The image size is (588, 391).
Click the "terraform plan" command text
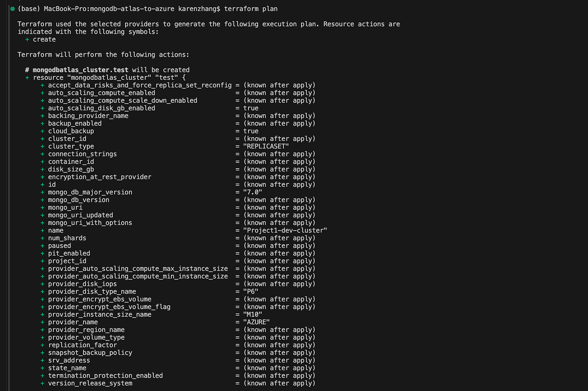pyautogui.click(x=251, y=9)
